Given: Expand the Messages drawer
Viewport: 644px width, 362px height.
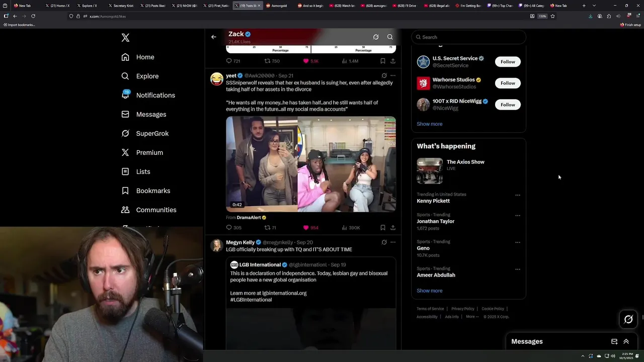Looking at the screenshot, I should [x=626, y=341].
